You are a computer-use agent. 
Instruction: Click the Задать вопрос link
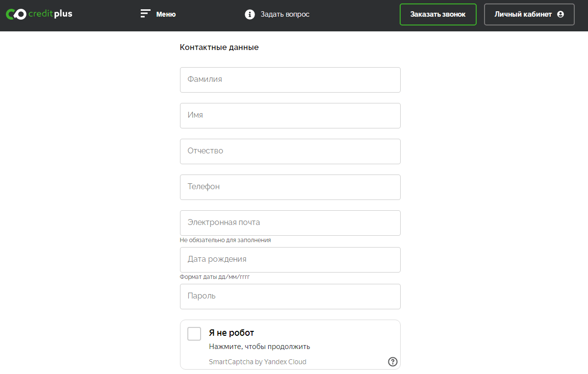[x=285, y=14]
